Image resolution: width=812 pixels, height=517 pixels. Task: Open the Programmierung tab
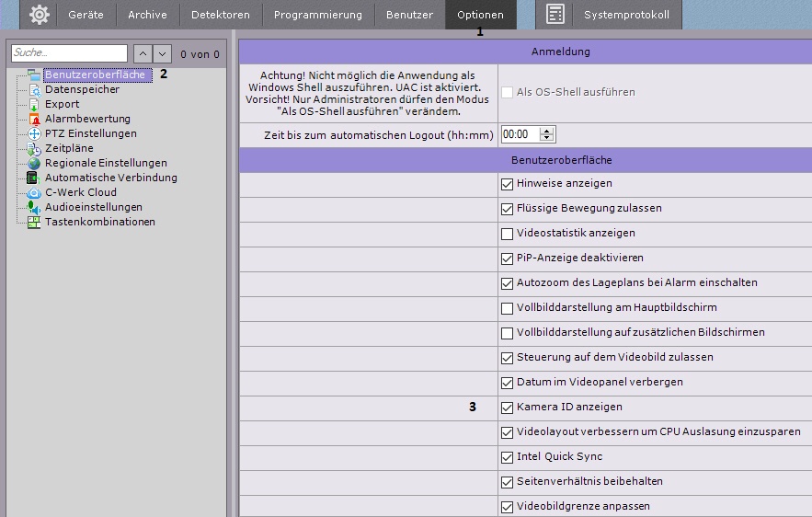(x=317, y=15)
